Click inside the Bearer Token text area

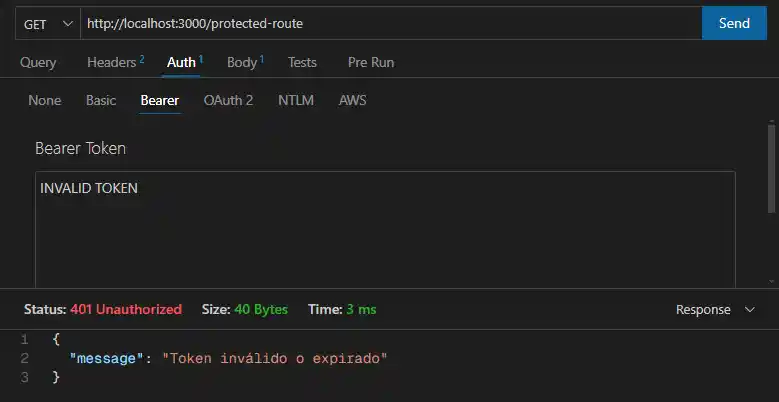tap(385, 230)
